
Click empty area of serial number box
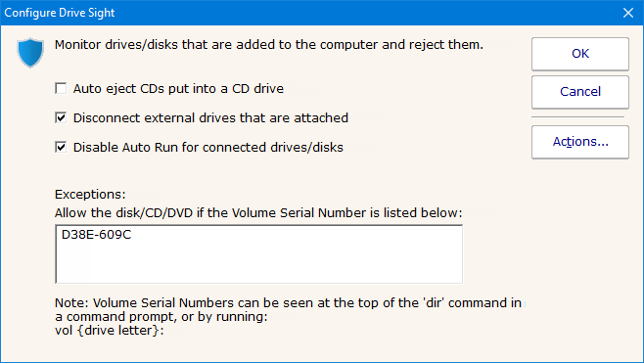(x=258, y=263)
